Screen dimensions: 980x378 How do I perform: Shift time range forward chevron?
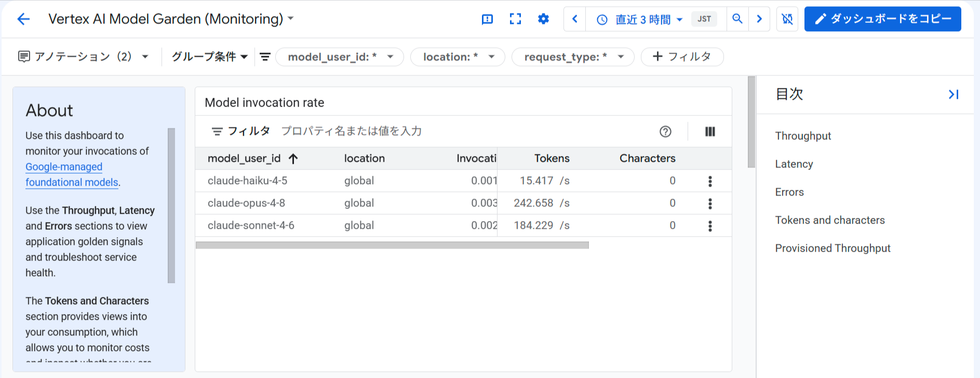759,19
